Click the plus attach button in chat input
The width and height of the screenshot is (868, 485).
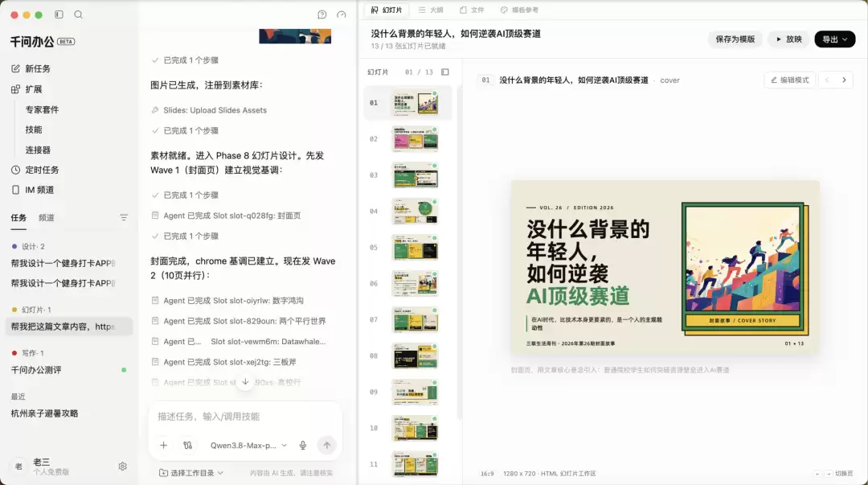click(164, 445)
